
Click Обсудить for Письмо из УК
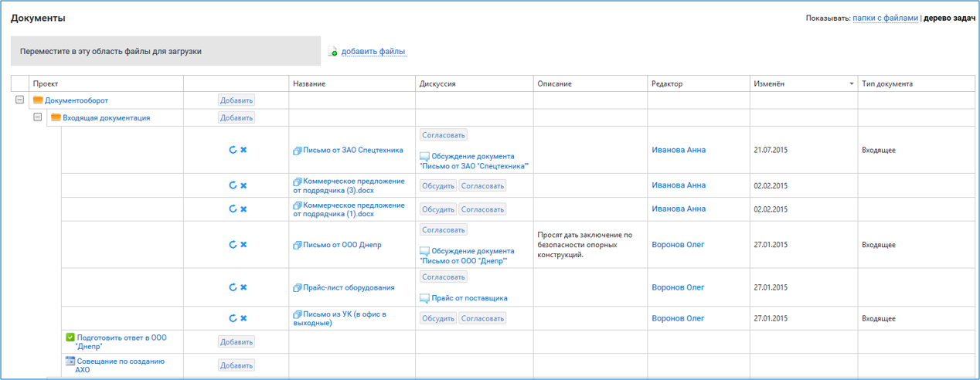click(x=438, y=318)
